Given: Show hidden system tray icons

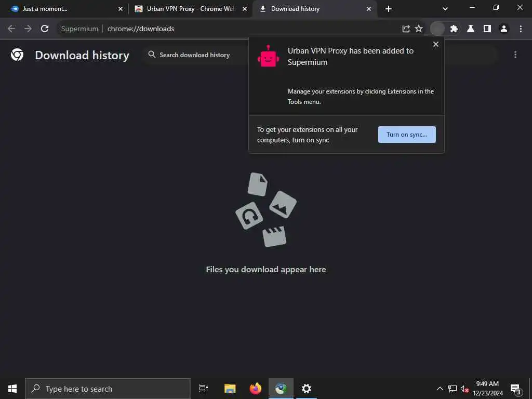Looking at the screenshot, I should (440, 389).
